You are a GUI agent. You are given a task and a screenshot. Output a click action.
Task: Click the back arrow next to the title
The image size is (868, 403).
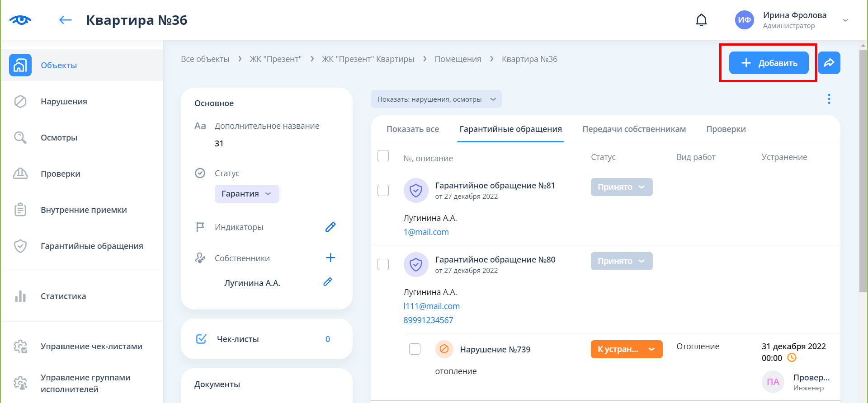[x=66, y=20]
